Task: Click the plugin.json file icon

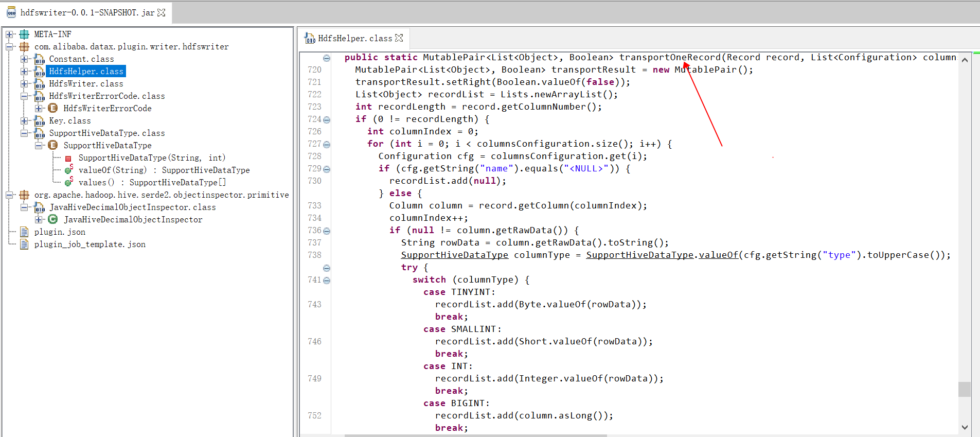Action: [x=24, y=232]
